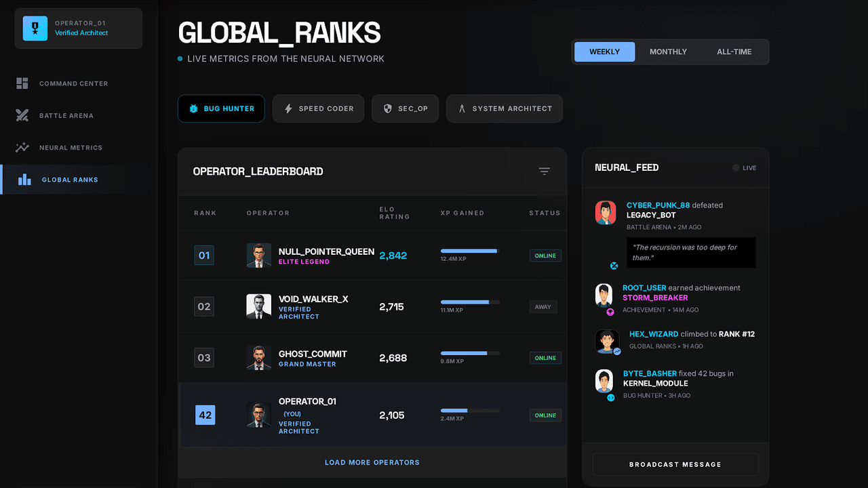
Task: Go to Neural Metrics menu item
Action: tap(74, 147)
